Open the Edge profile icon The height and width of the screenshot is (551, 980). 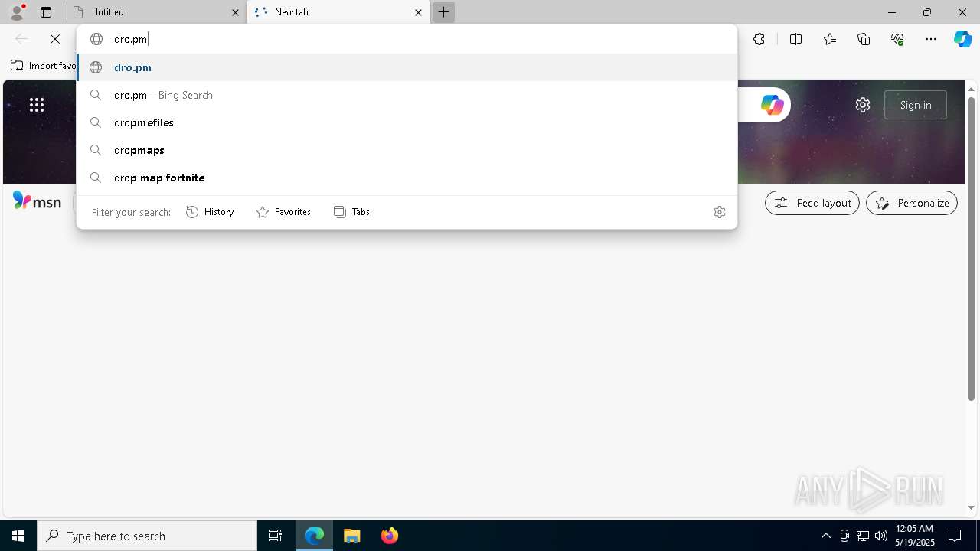(x=17, y=12)
